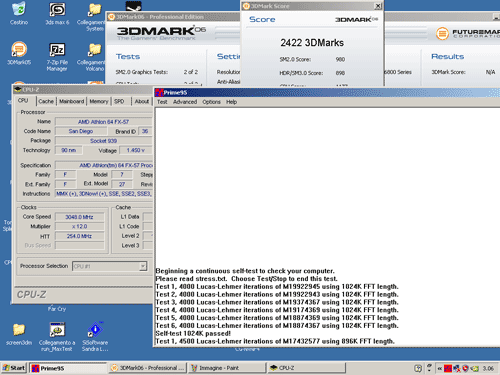Click the Code Name field San Diego
Screen dimensions: 500x375
81,131
